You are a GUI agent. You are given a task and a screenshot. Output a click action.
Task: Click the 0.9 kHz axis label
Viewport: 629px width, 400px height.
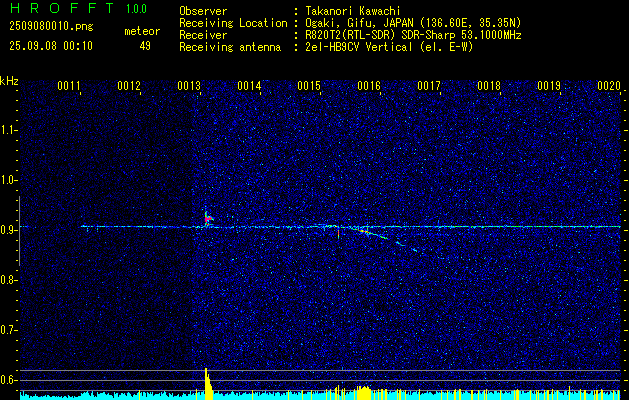(x=8, y=230)
